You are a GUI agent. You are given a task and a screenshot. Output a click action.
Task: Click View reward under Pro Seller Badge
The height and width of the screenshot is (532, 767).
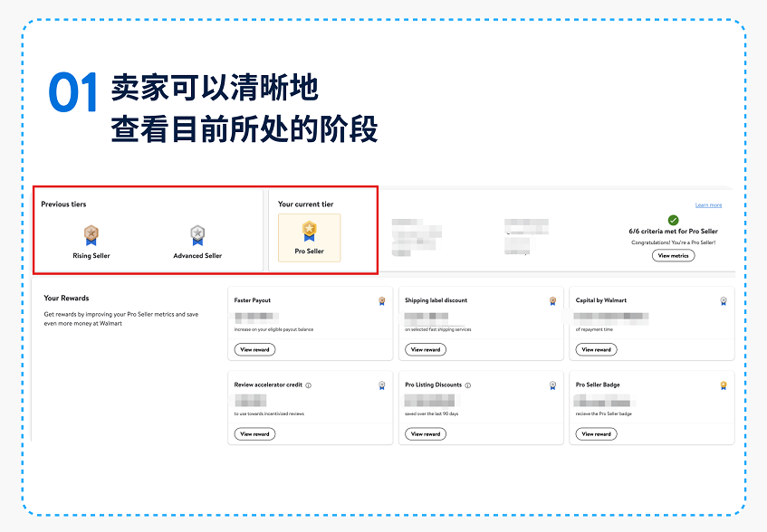(596, 433)
